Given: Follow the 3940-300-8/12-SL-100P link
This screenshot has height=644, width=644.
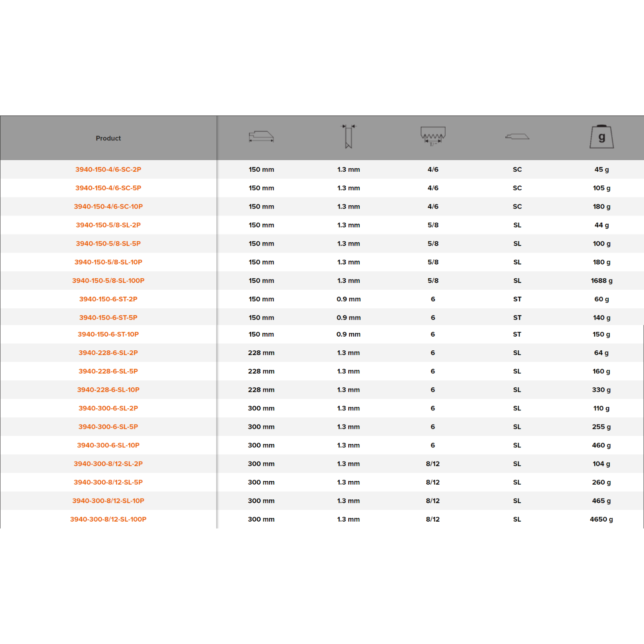Looking at the screenshot, I should tap(108, 519).
